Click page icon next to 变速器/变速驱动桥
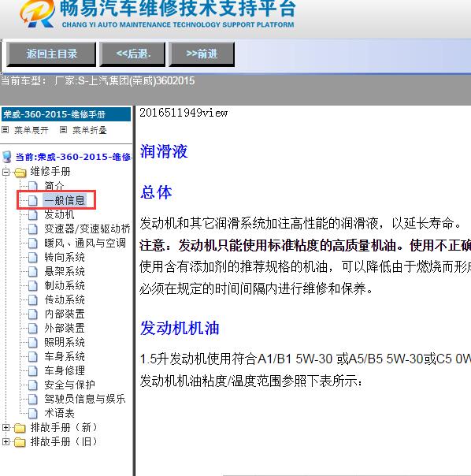Image resolution: width=471 pixels, height=476 pixels. coord(33,229)
